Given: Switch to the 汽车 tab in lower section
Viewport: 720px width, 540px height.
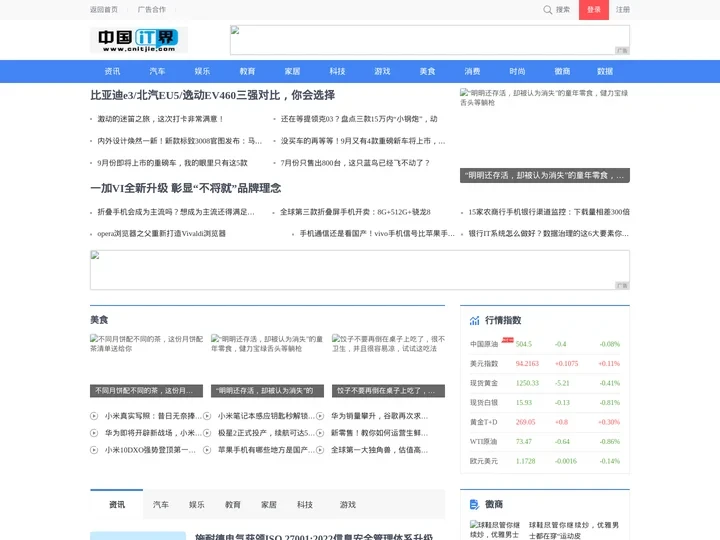Looking at the screenshot, I should [161, 505].
